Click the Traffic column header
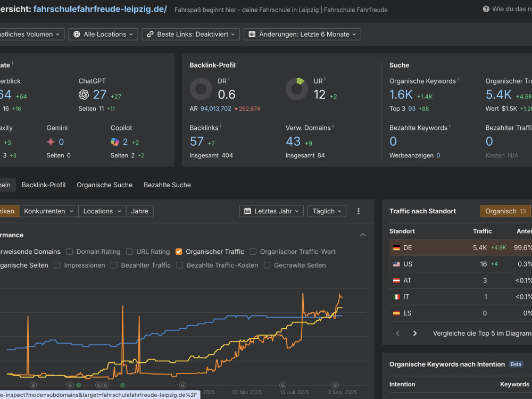The width and height of the screenshot is (532, 399). point(482,231)
